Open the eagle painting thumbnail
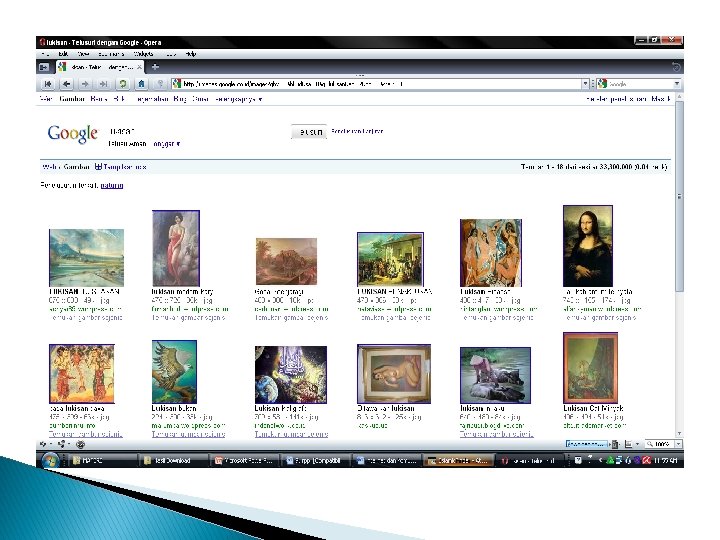This screenshot has width=720, height=540. coord(174,372)
